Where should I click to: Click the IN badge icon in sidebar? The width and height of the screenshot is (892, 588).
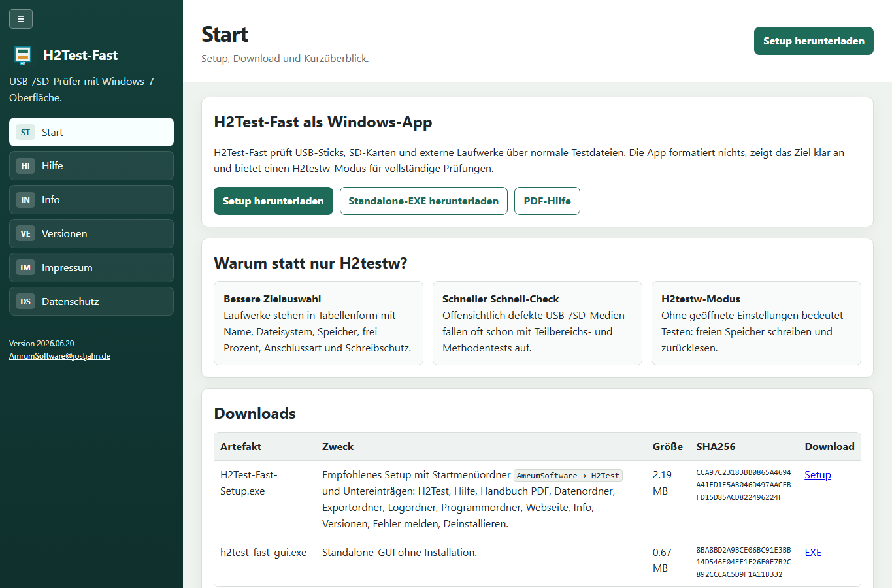25,200
